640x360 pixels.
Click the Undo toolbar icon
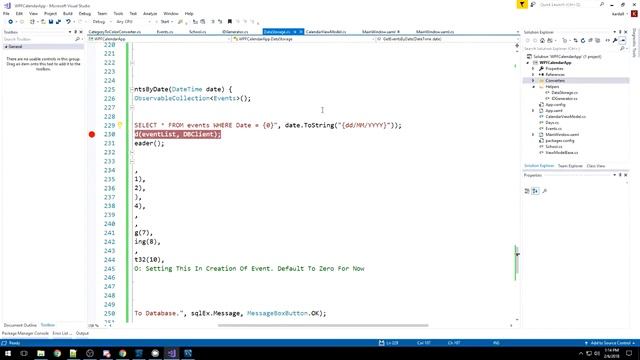(x=68, y=22)
